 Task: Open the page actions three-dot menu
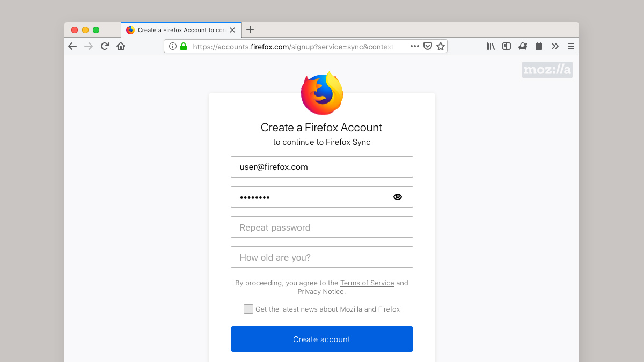click(414, 47)
